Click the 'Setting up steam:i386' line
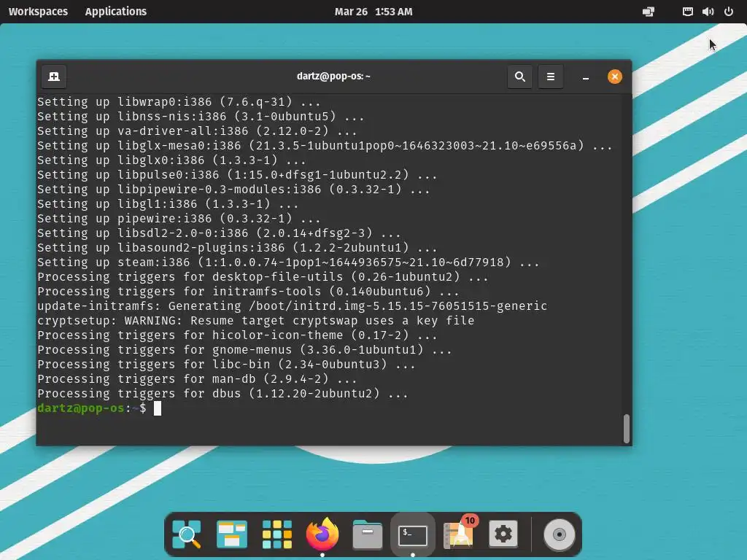Screen dimensions: 747x560 pyautogui.click(x=288, y=262)
